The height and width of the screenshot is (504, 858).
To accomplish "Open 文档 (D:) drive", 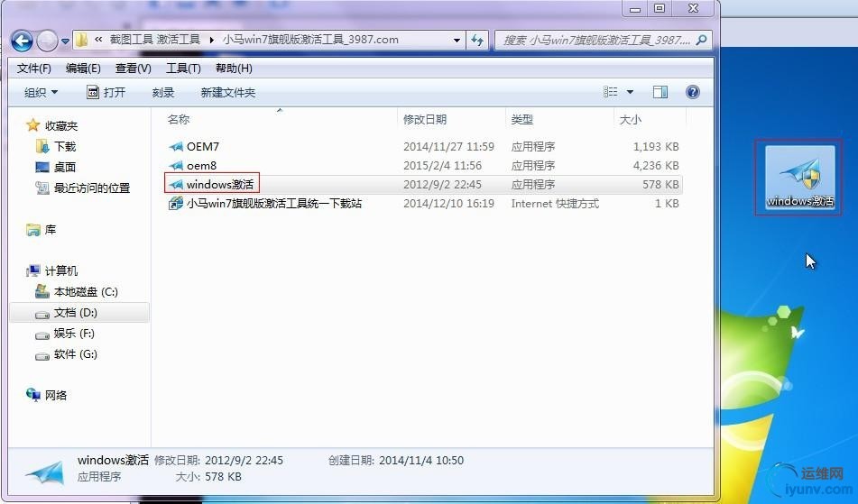I will pos(76,312).
